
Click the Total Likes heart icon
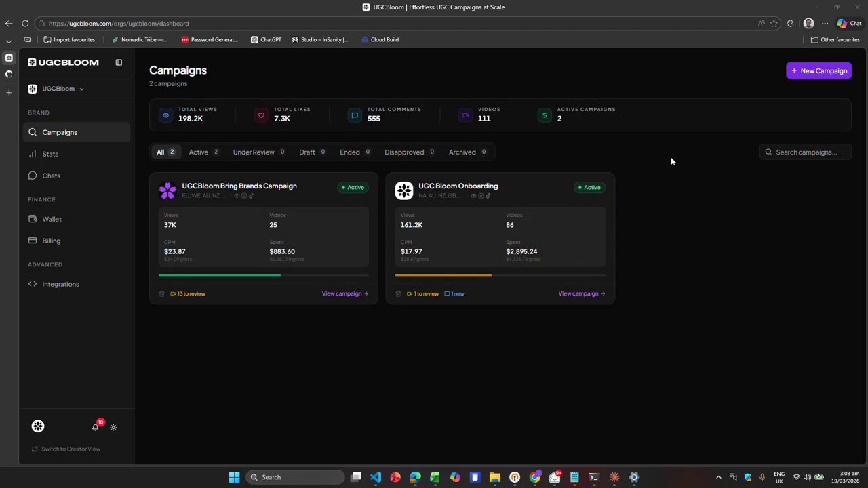click(x=261, y=115)
